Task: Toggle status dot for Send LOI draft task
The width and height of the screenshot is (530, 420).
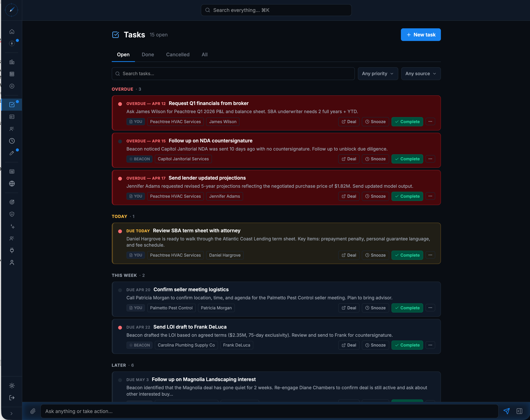Action: [120, 327]
